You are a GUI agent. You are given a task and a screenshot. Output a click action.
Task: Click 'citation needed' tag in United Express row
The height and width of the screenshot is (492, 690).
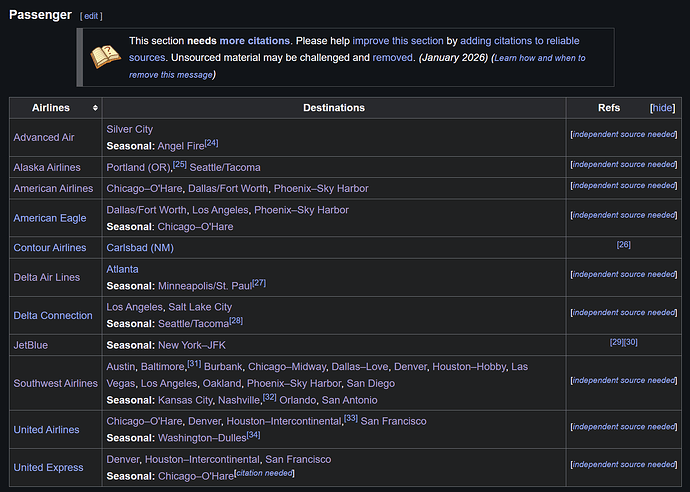[264, 473]
